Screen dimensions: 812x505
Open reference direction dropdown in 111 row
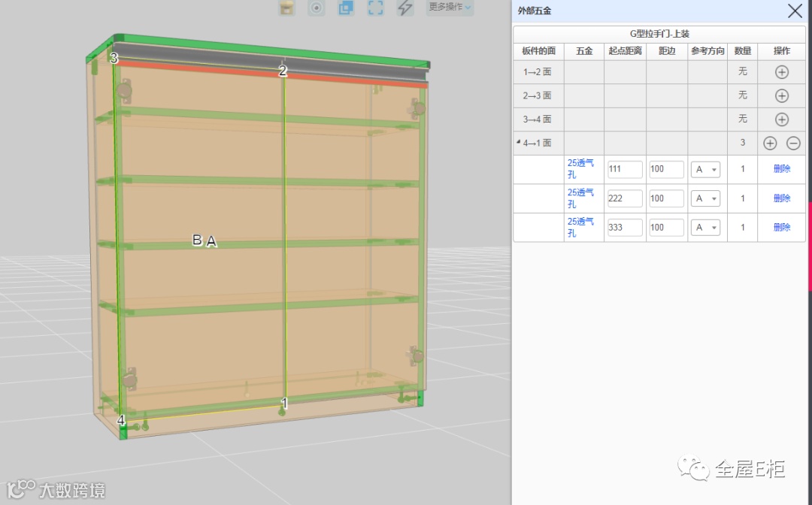tap(705, 169)
